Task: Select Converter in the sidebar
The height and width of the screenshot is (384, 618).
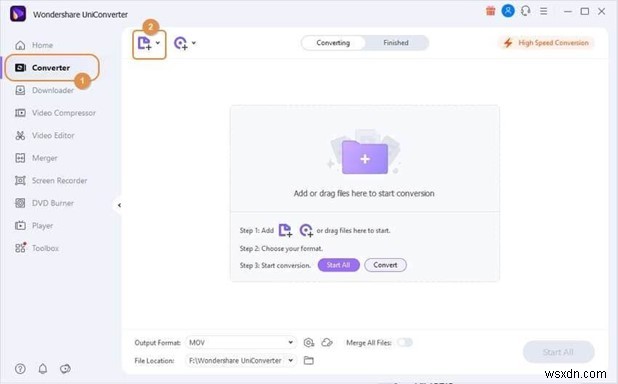Action: (51, 67)
